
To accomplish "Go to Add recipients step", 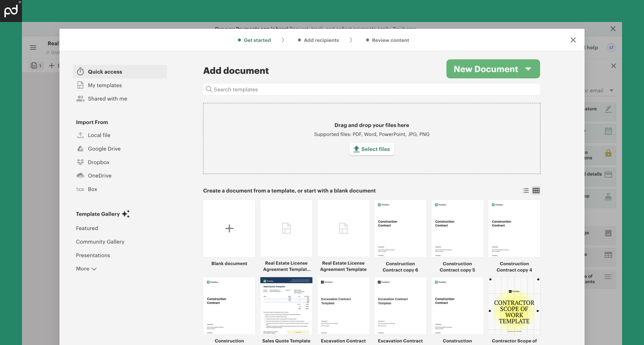I will (318, 40).
